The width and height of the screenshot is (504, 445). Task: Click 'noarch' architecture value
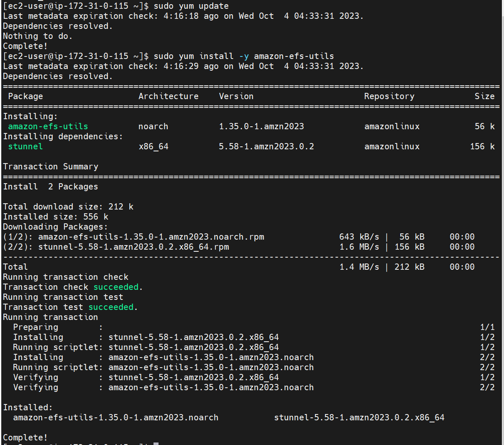point(154,127)
